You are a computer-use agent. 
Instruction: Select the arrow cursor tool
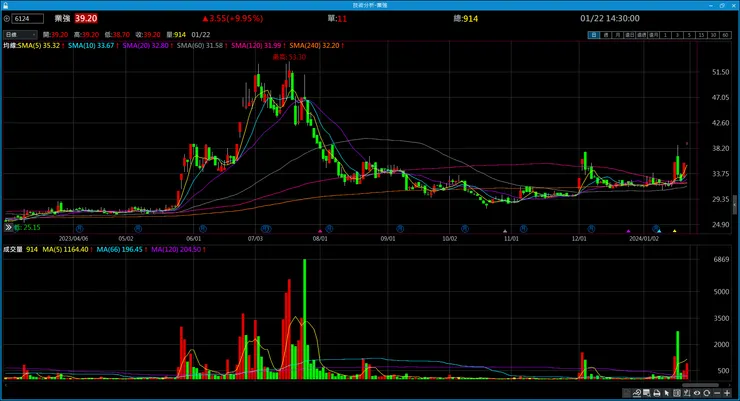click(x=667, y=393)
